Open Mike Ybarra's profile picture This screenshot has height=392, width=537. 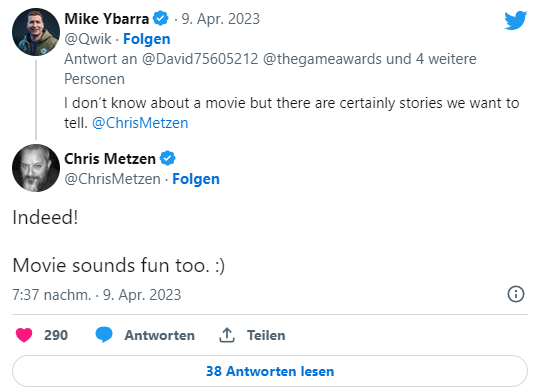pyautogui.click(x=36, y=32)
